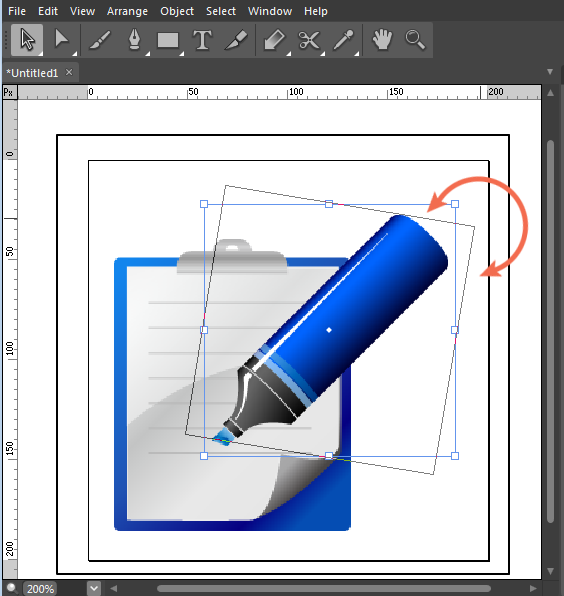Click the 200% zoom field

(40, 589)
